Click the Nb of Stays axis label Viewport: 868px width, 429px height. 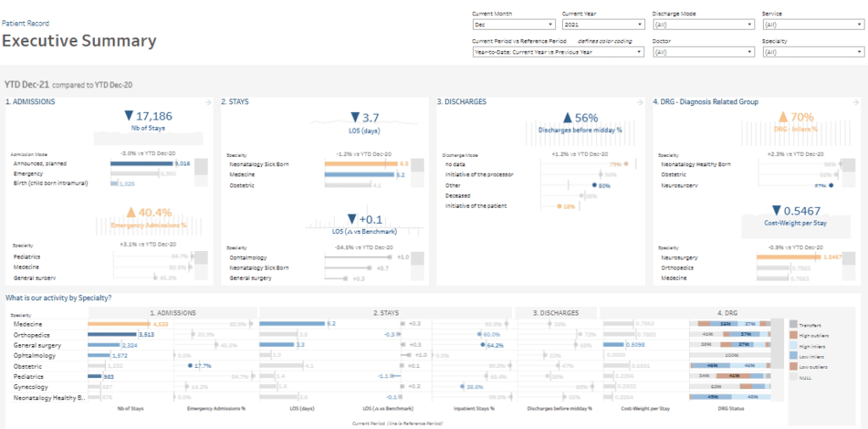click(x=130, y=409)
